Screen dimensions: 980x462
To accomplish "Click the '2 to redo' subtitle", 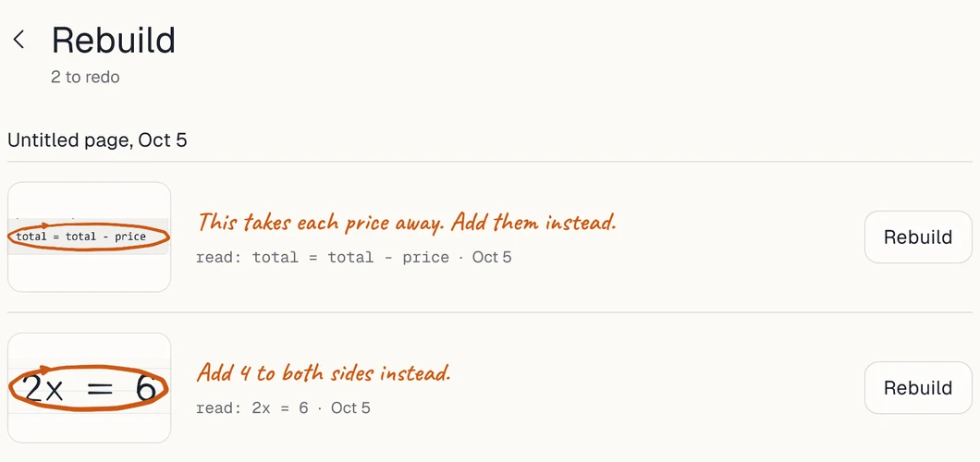I will click(85, 78).
